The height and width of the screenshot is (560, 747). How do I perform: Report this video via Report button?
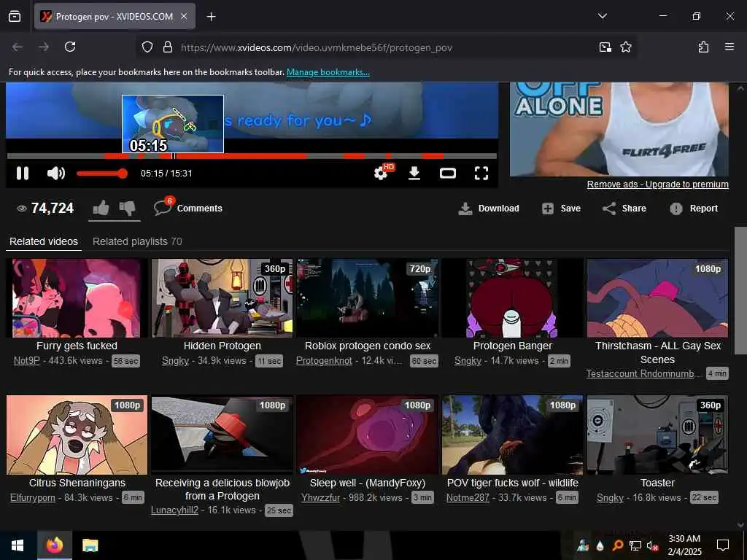[x=694, y=209]
